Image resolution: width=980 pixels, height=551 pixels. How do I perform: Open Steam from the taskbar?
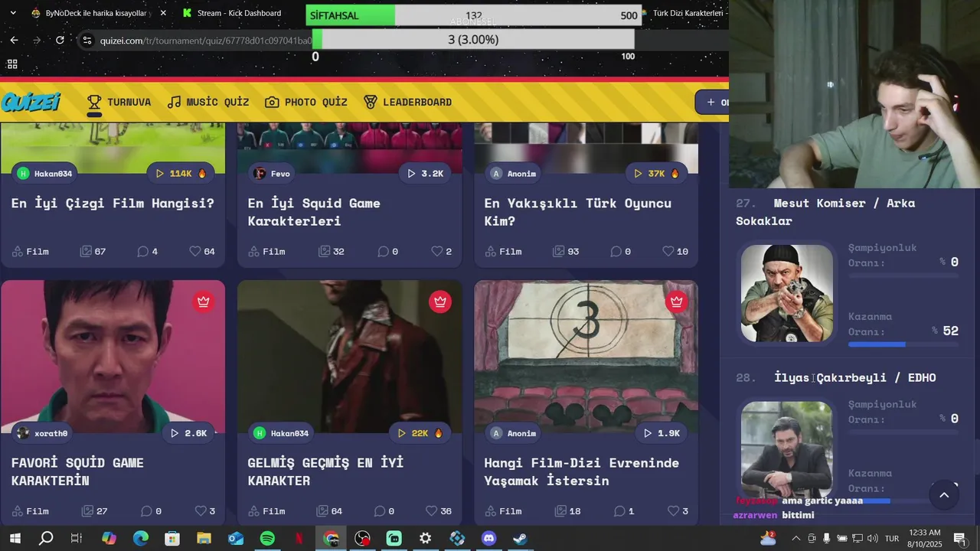coord(520,538)
